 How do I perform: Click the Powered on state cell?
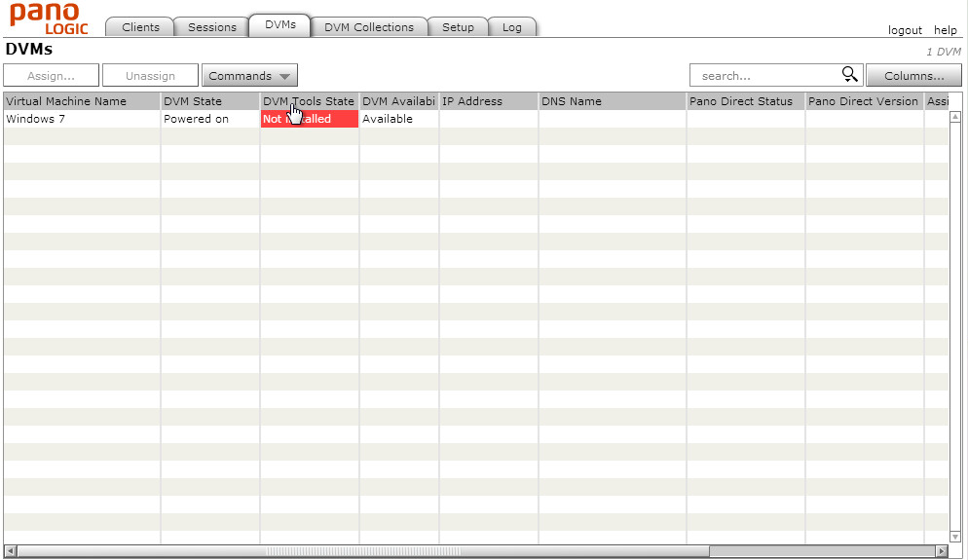(210, 119)
